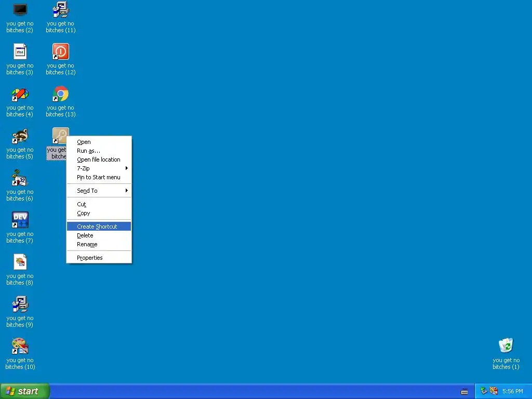Choose "Pin to Start menu"

point(99,177)
